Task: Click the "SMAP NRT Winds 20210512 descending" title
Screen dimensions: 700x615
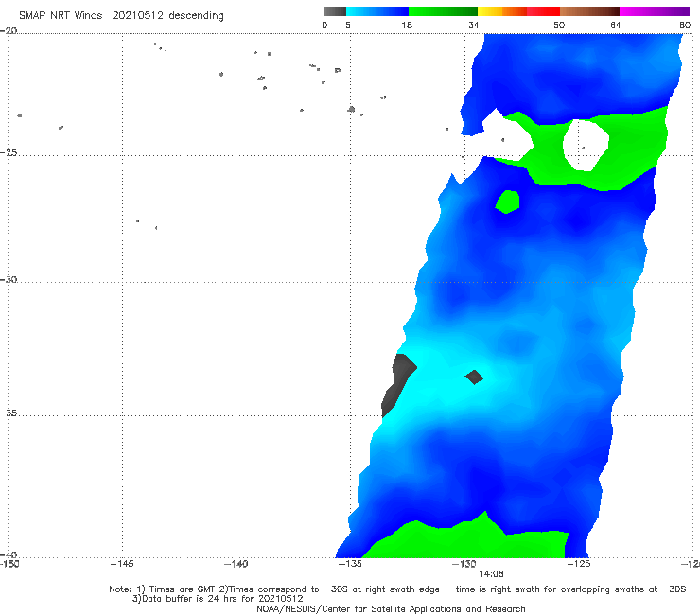Action: pyautogui.click(x=121, y=16)
